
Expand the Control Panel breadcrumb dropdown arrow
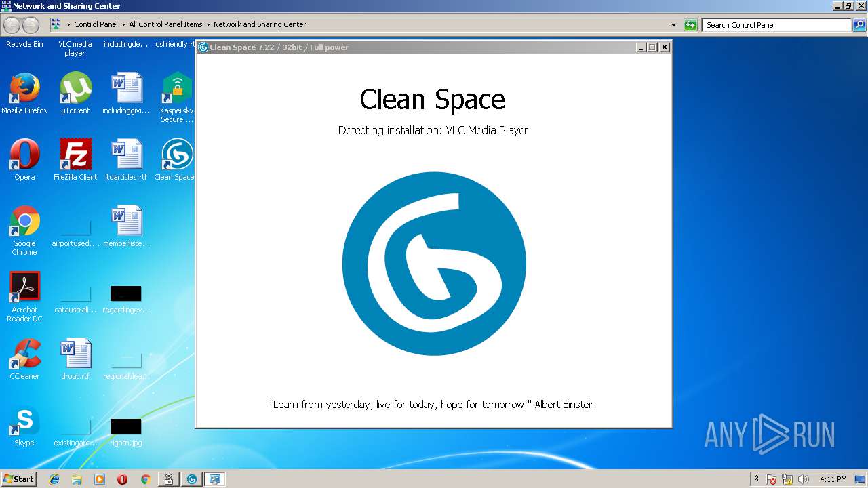click(x=123, y=24)
